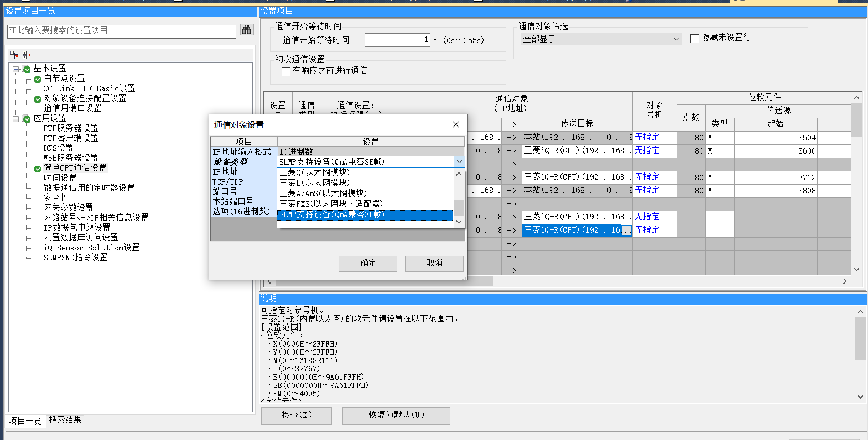Click green check icon beside 简单CPU通信设置
The width and height of the screenshot is (868, 440).
click(x=38, y=169)
